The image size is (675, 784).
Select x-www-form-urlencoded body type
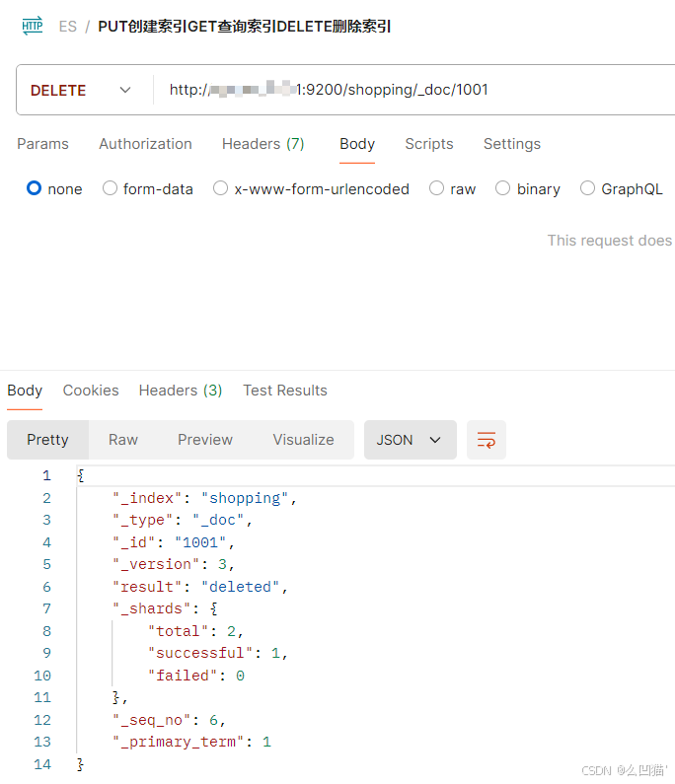coord(220,188)
